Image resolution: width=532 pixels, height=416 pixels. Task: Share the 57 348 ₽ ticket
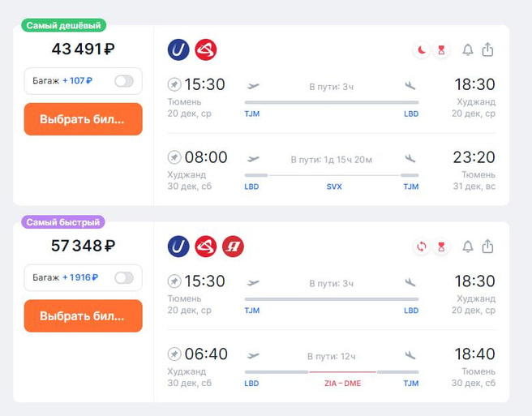487,247
